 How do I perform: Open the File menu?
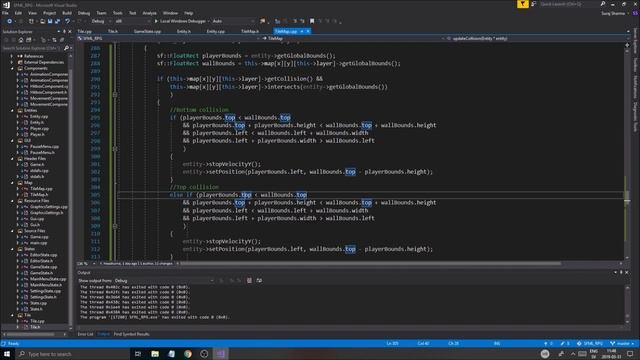[x=5, y=13]
